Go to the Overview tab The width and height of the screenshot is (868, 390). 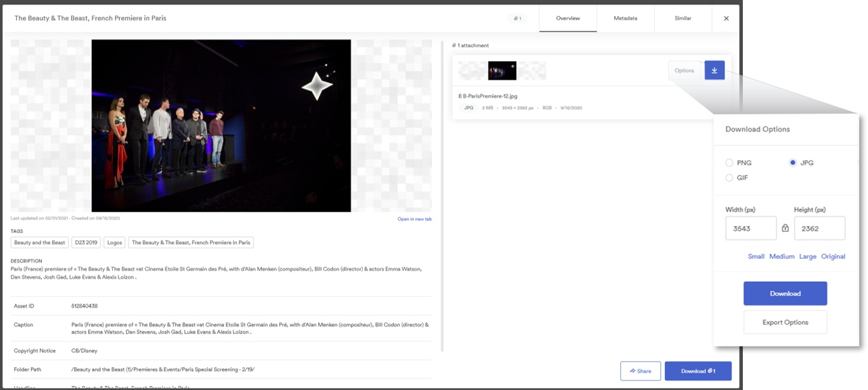568,18
